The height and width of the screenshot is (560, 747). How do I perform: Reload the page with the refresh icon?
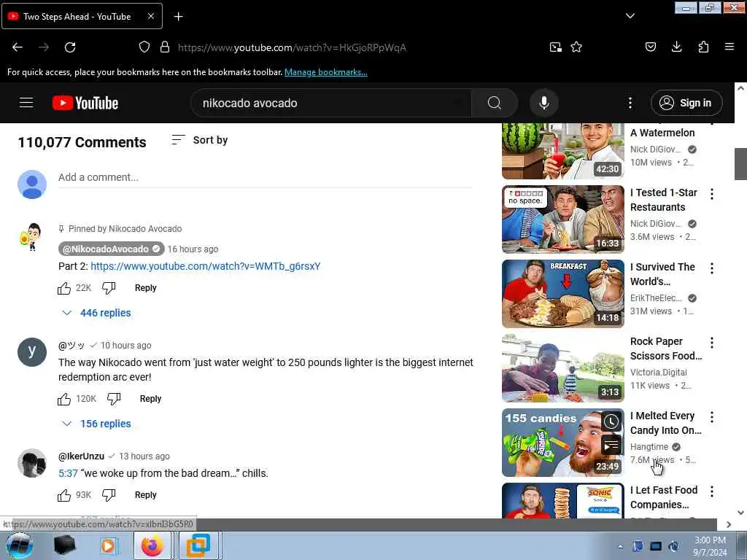[70, 47]
